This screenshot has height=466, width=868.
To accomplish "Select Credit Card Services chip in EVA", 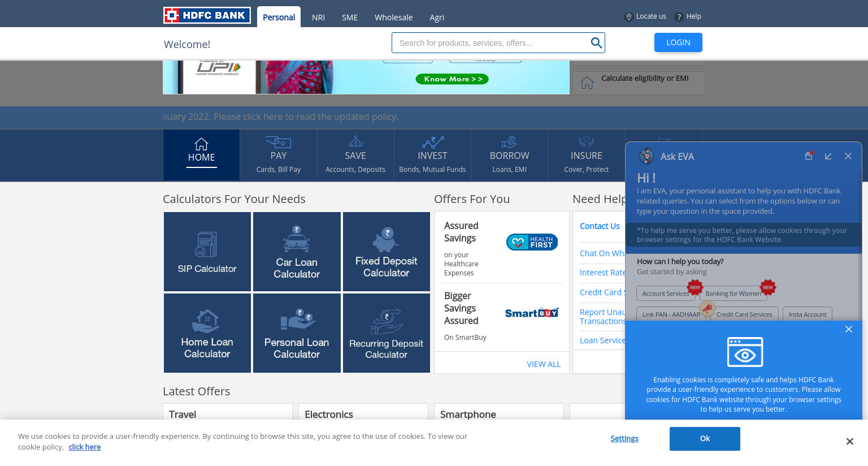I will [x=744, y=314].
